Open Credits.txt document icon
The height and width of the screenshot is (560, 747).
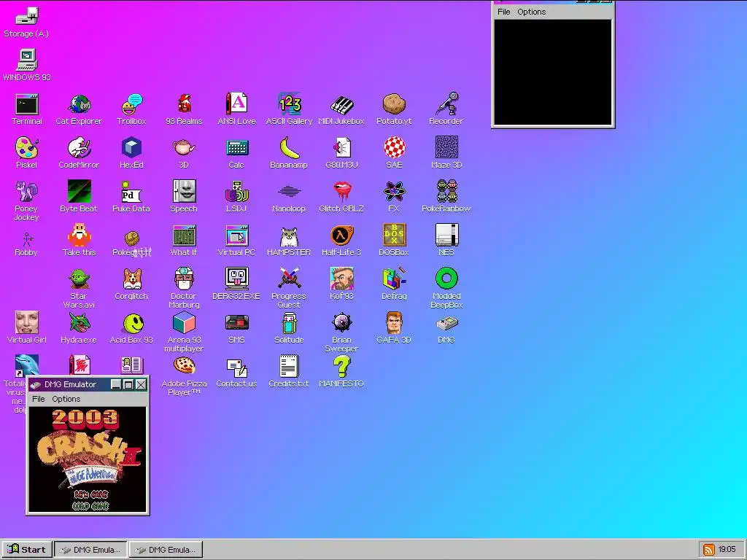click(289, 373)
